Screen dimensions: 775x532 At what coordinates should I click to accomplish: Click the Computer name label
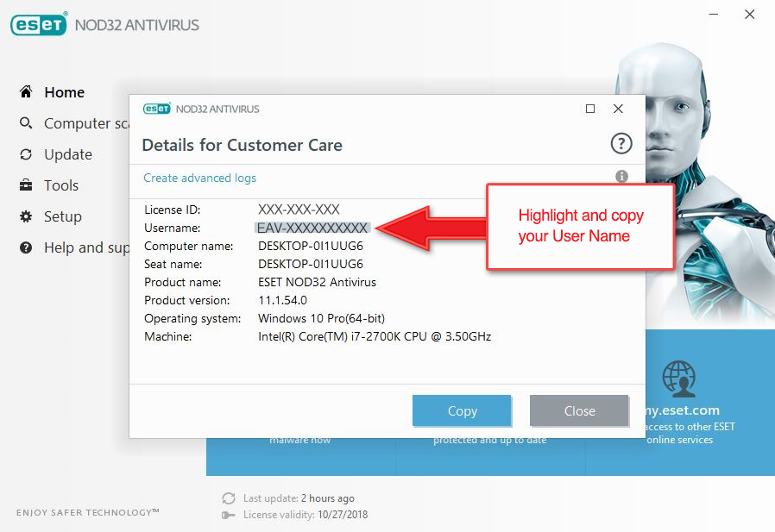click(x=189, y=246)
